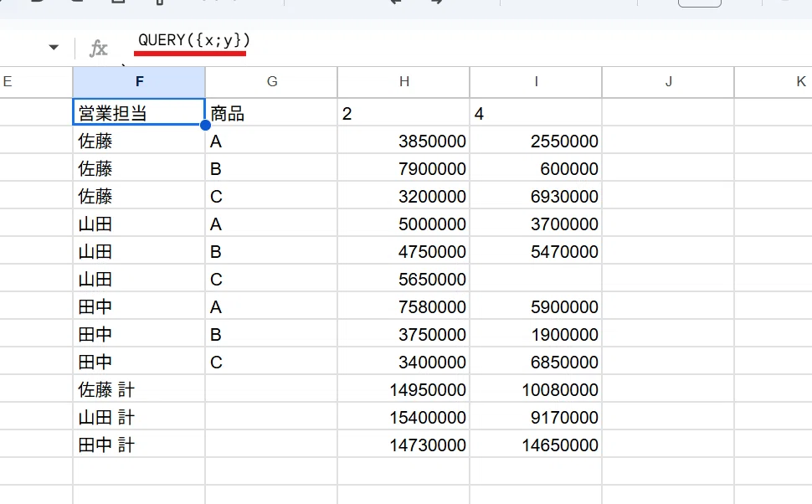This screenshot has width=812, height=504.
Task: Click cell with value 6850000
Action: pyautogui.click(x=536, y=362)
